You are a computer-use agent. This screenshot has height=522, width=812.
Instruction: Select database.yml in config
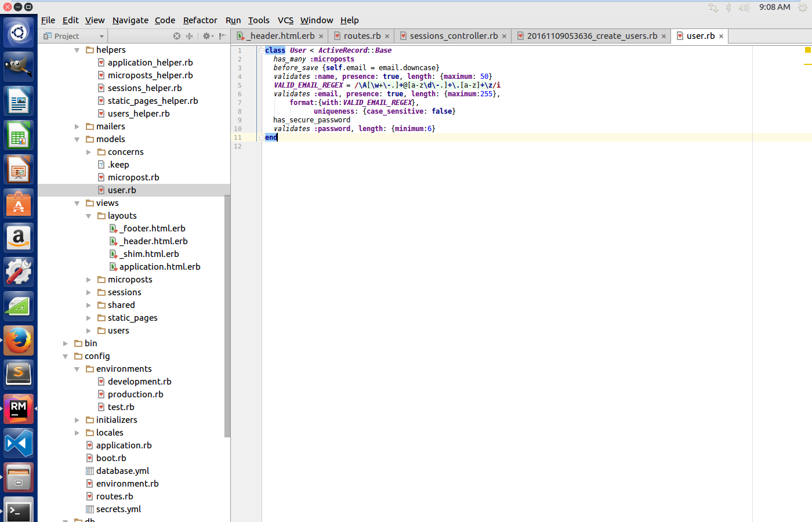(122, 471)
